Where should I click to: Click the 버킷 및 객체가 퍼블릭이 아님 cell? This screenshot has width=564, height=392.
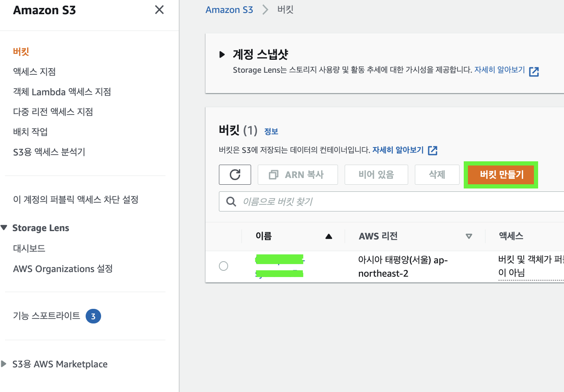coord(531,266)
